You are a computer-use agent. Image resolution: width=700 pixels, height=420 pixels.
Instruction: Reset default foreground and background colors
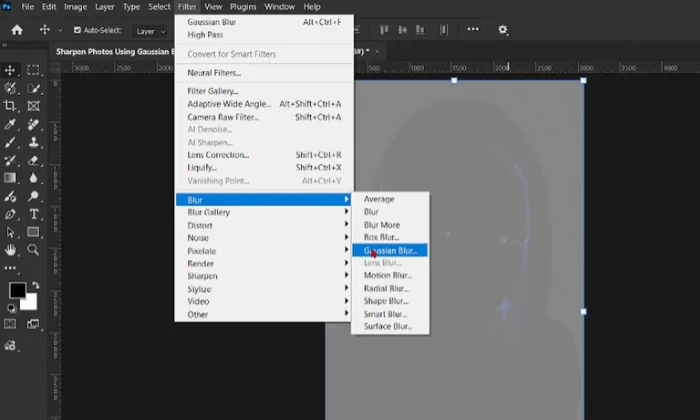click(11, 308)
